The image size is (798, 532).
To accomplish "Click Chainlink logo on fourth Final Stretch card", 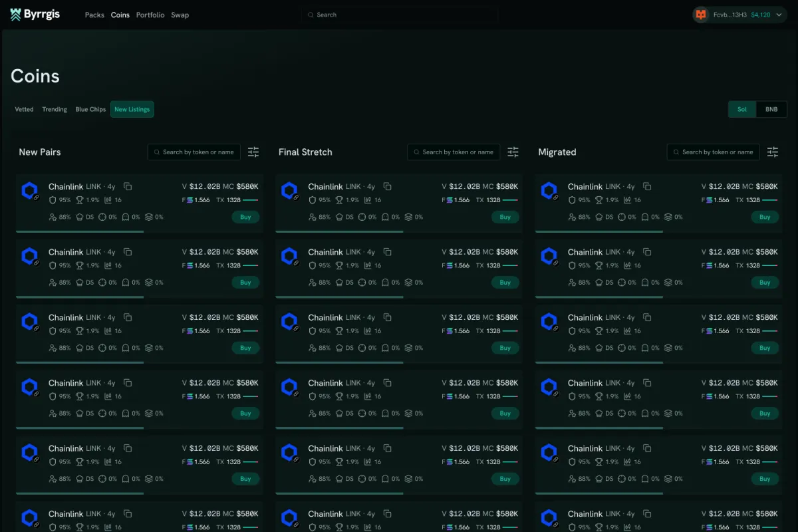I will pyautogui.click(x=290, y=388).
